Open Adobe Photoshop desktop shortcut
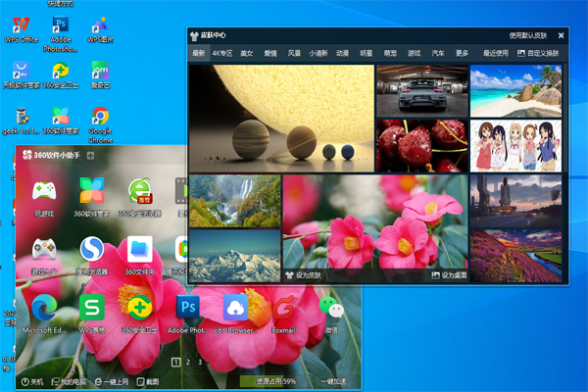Image resolution: width=588 pixels, height=392 pixels. (61, 33)
